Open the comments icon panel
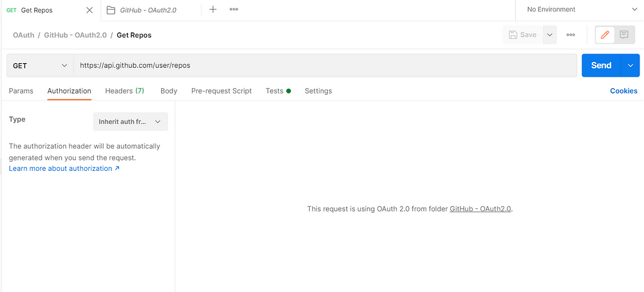 tap(623, 35)
